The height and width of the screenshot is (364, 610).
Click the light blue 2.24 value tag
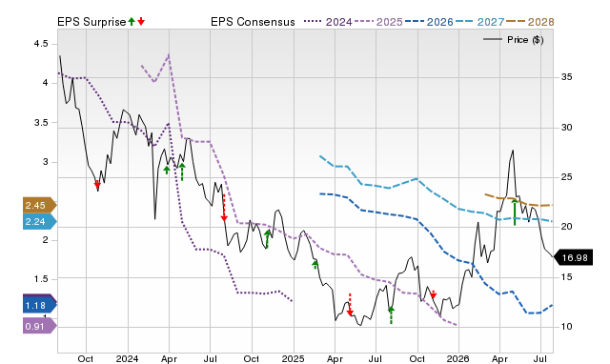point(40,222)
